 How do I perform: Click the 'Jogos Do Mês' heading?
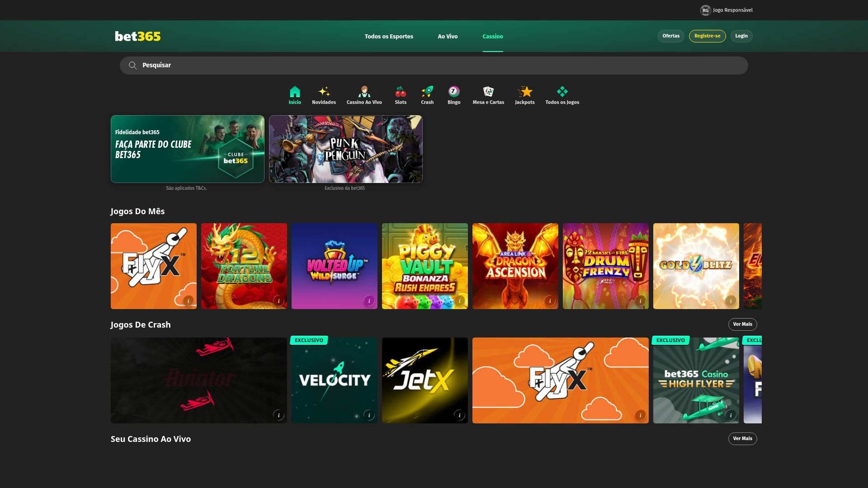(137, 211)
